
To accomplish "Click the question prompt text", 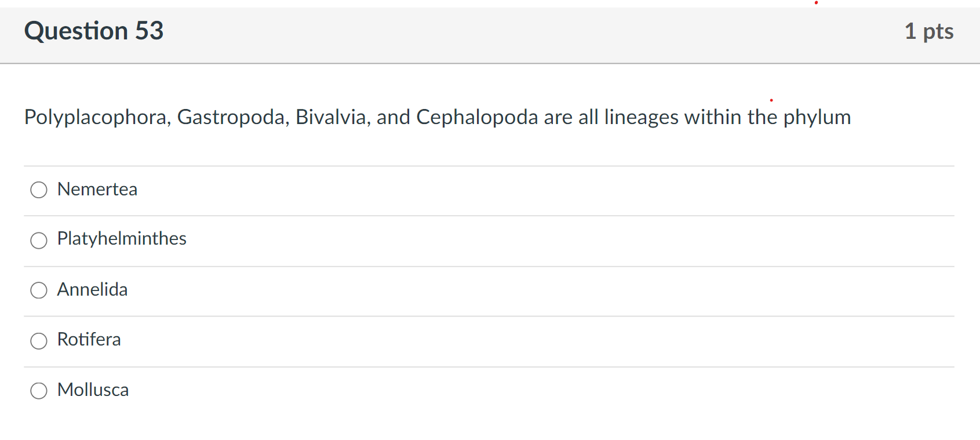I will point(436,117).
